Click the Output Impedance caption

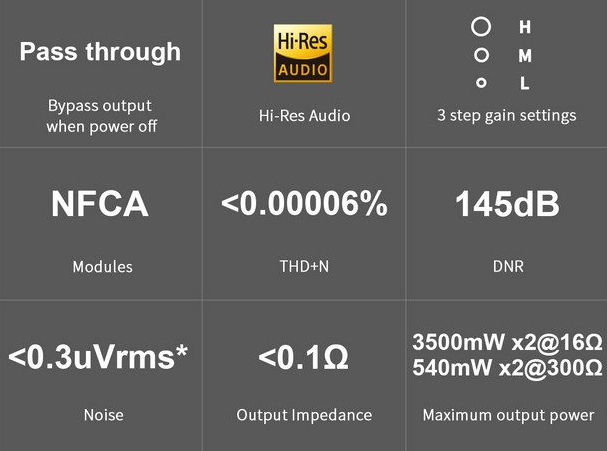coord(304,415)
